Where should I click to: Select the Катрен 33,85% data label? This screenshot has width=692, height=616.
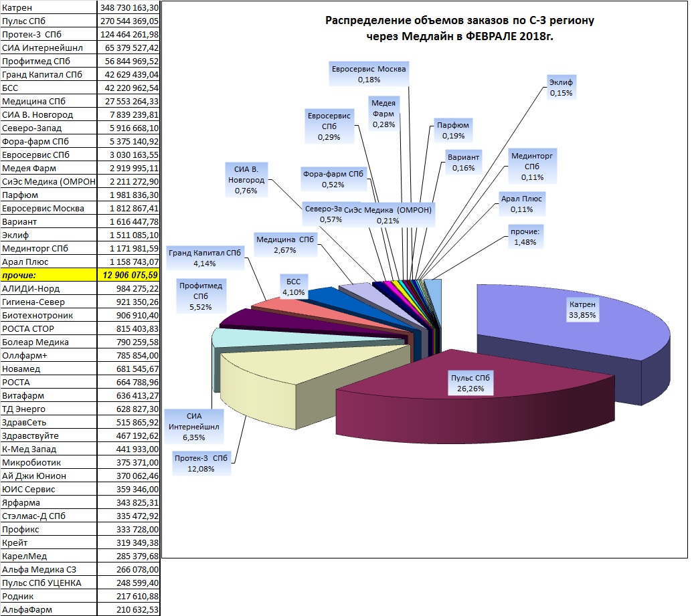coord(582,310)
